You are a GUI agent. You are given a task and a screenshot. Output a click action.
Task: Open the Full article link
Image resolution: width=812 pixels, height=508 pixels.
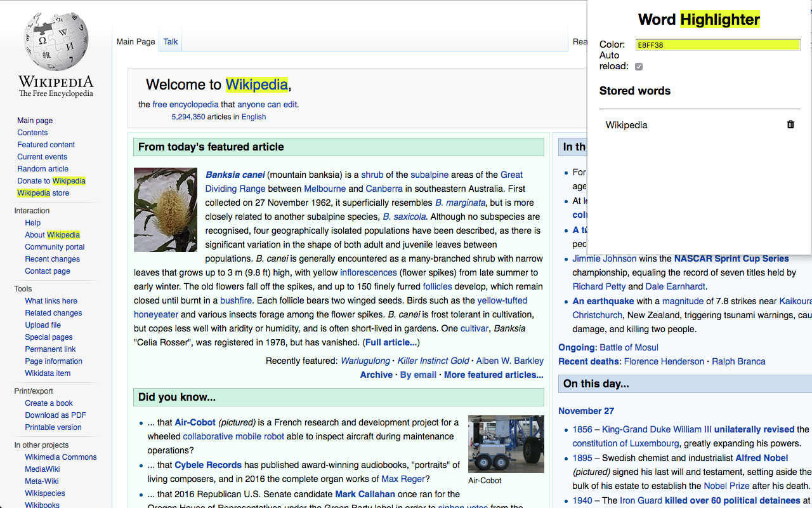coord(391,342)
